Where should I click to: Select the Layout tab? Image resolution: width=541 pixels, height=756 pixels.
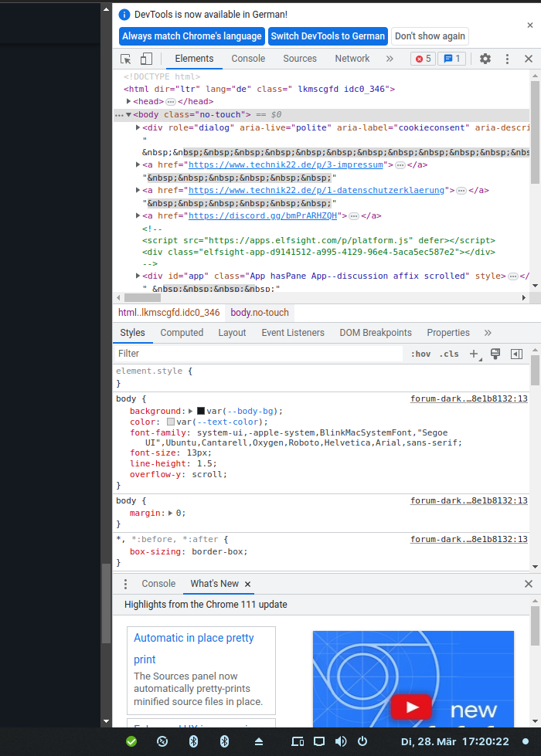232,333
